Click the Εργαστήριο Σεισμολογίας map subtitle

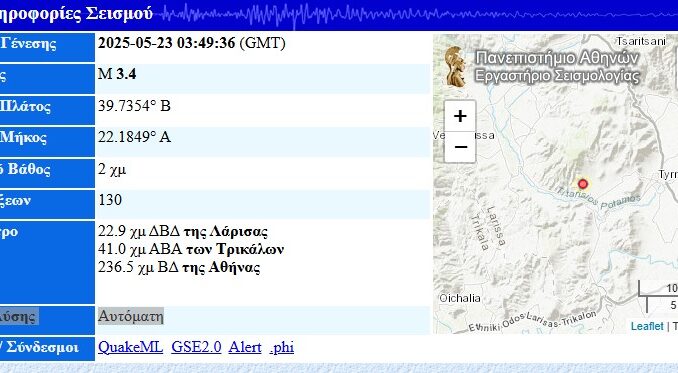click(557, 76)
